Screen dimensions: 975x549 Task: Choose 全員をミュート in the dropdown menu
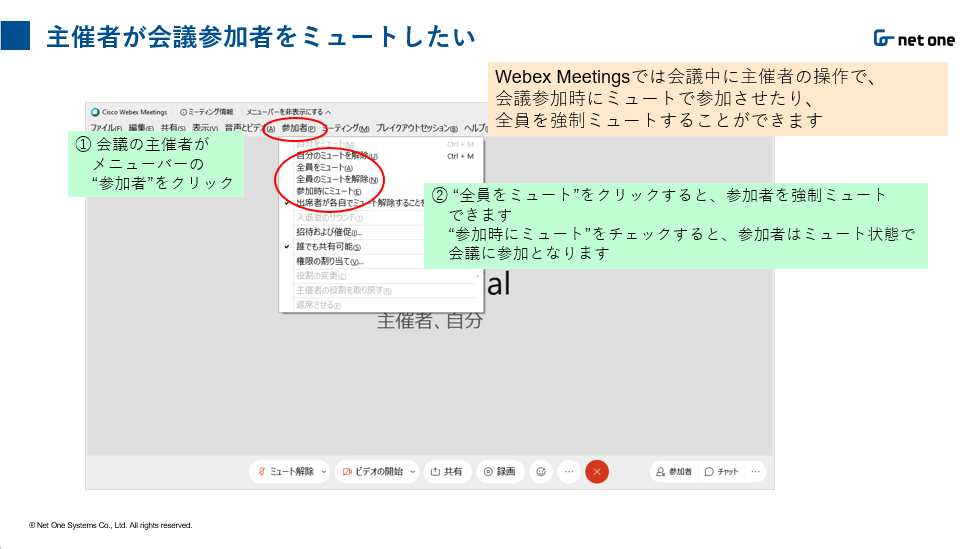pos(324,167)
